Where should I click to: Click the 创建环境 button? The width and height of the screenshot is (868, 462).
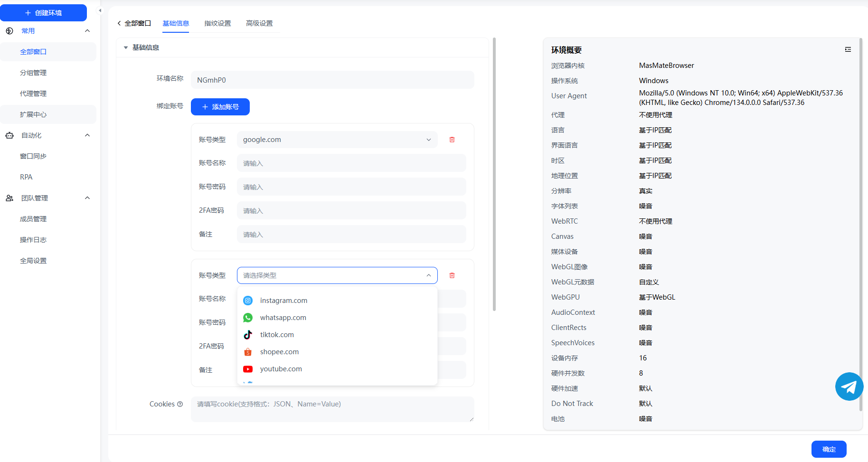click(x=44, y=13)
